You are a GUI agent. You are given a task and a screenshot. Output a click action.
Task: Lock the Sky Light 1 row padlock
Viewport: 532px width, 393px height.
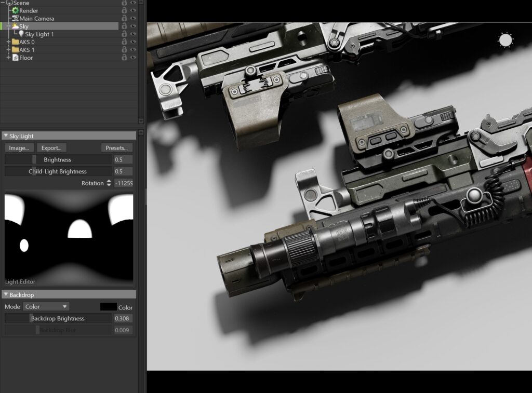(x=124, y=34)
